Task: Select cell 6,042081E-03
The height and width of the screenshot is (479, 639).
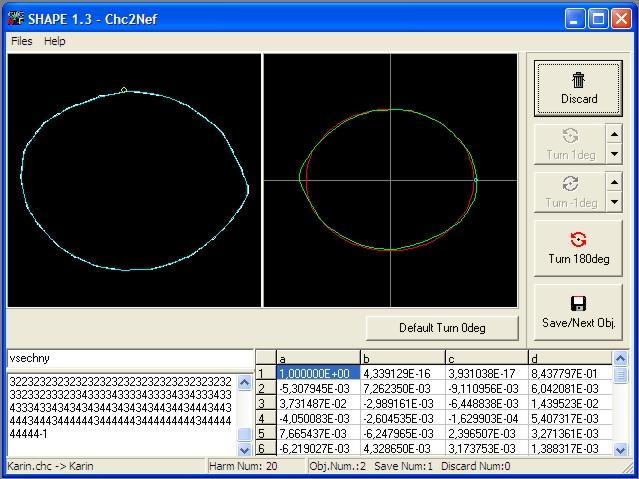Action: tap(571, 388)
